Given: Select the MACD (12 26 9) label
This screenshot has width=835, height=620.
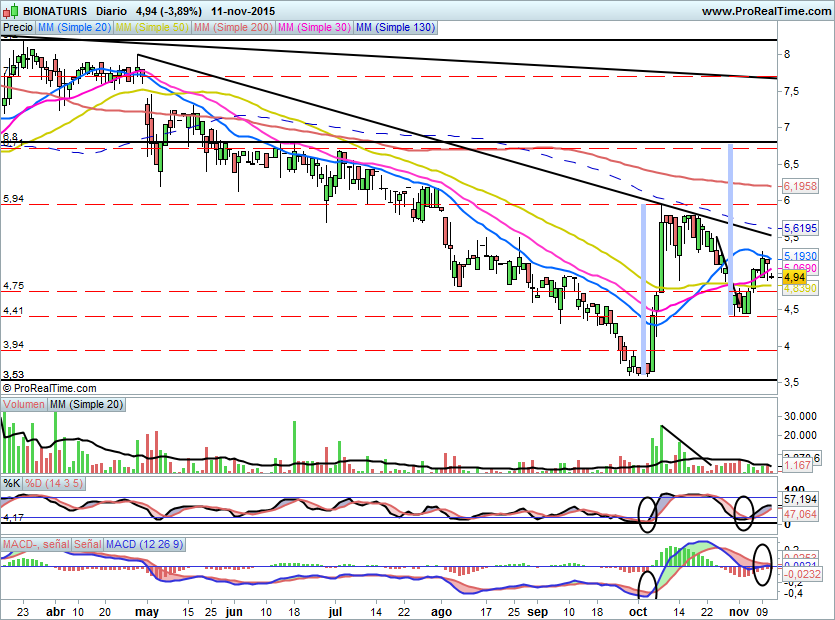Looking at the screenshot, I should pos(146,544).
